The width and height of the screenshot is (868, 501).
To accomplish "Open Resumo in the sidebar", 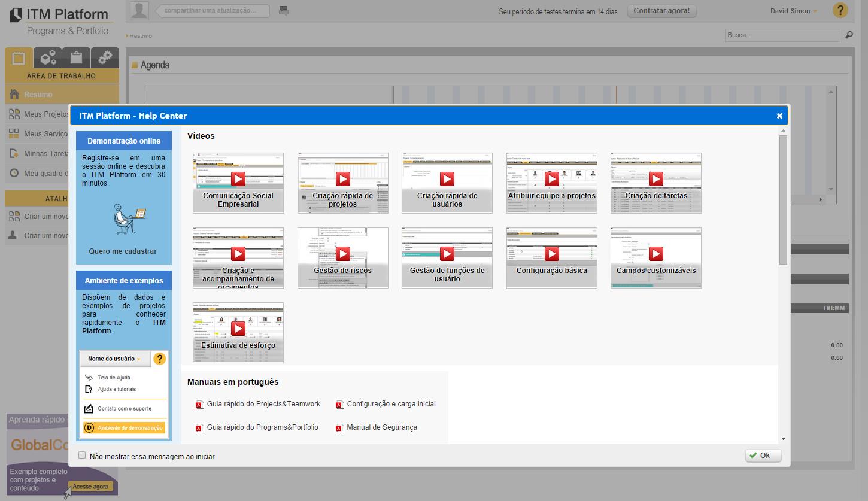I will (62, 95).
